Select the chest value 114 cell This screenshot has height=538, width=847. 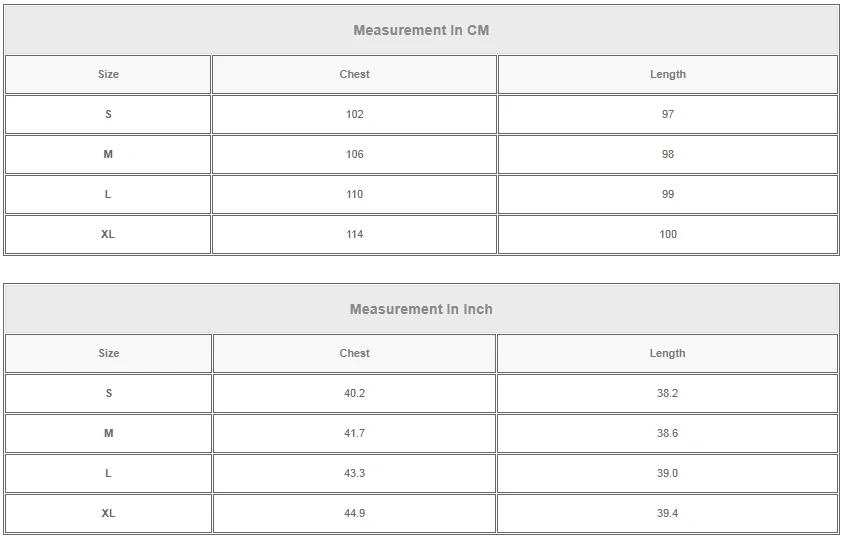point(354,234)
